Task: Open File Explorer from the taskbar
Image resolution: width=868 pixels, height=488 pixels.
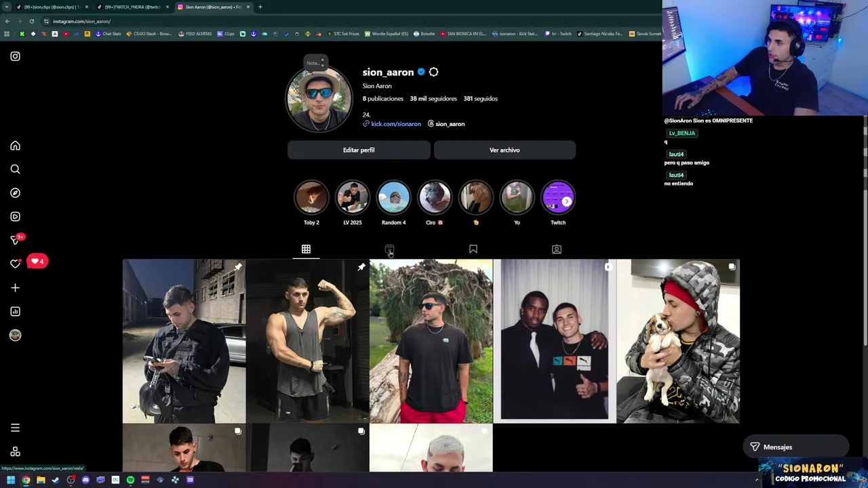Action: (41, 480)
